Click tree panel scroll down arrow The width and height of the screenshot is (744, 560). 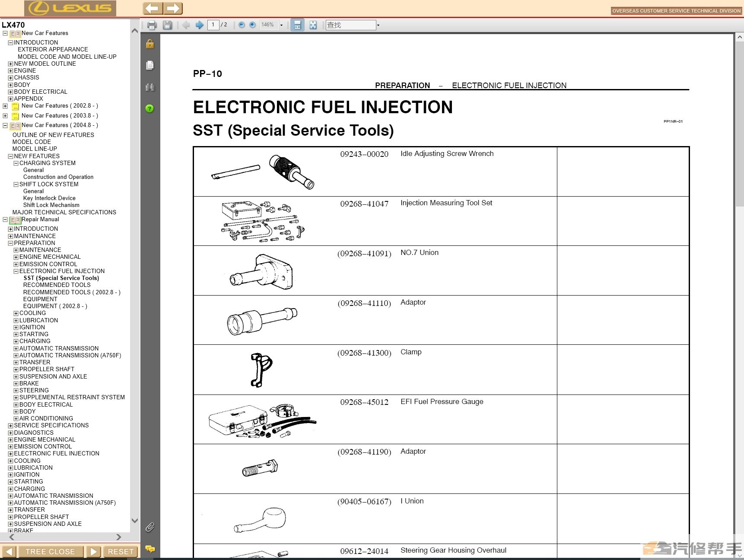(135, 521)
